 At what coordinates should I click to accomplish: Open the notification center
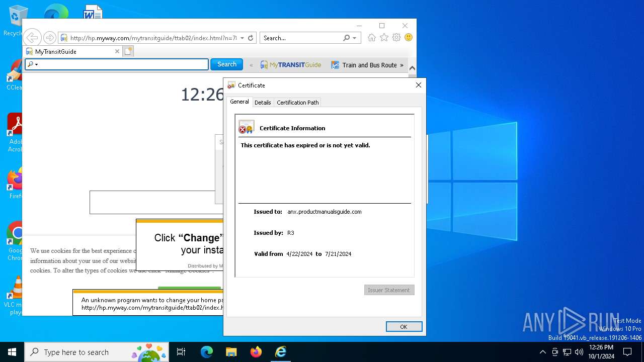point(627,352)
